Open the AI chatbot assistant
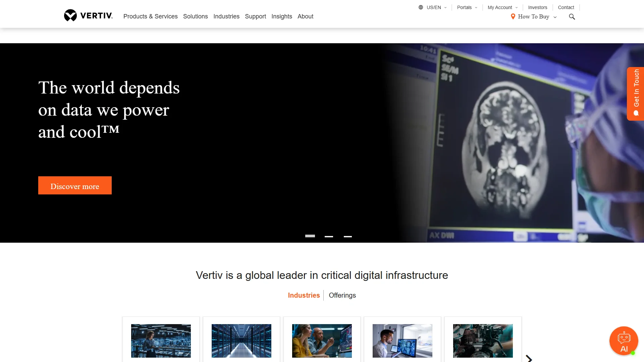 [624, 341]
